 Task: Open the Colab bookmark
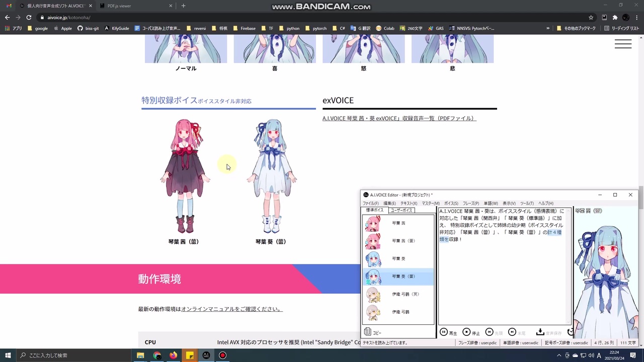point(385,29)
